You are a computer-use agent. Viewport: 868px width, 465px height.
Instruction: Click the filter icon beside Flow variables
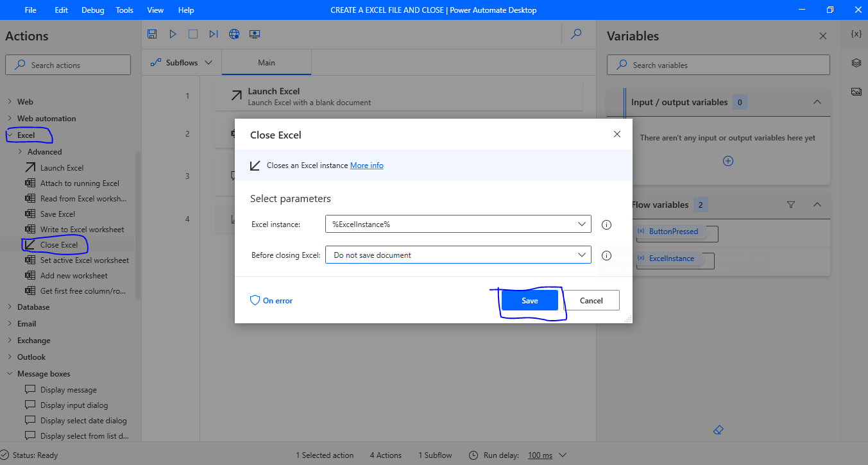(791, 205)
